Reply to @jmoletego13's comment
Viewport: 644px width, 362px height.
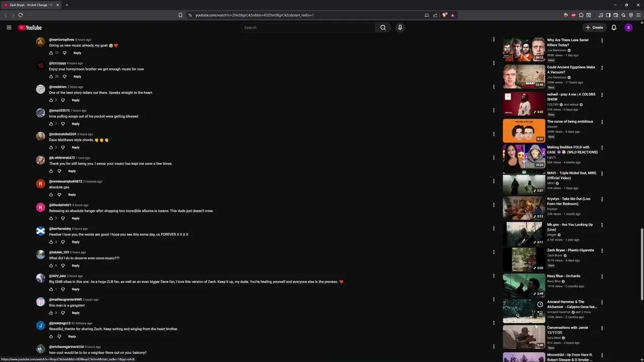pyautogui.click(x=72, y=336)
